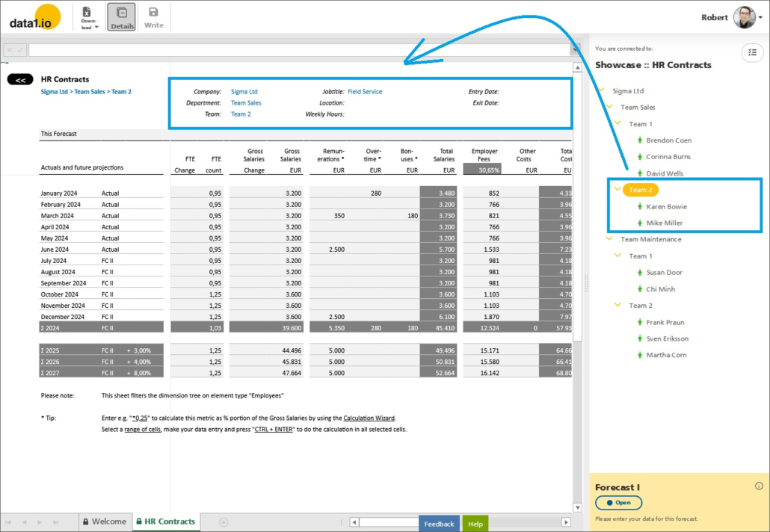The image size is (770, 532).
Task: Click the blue Feedback button
Action: pos(439,524)
